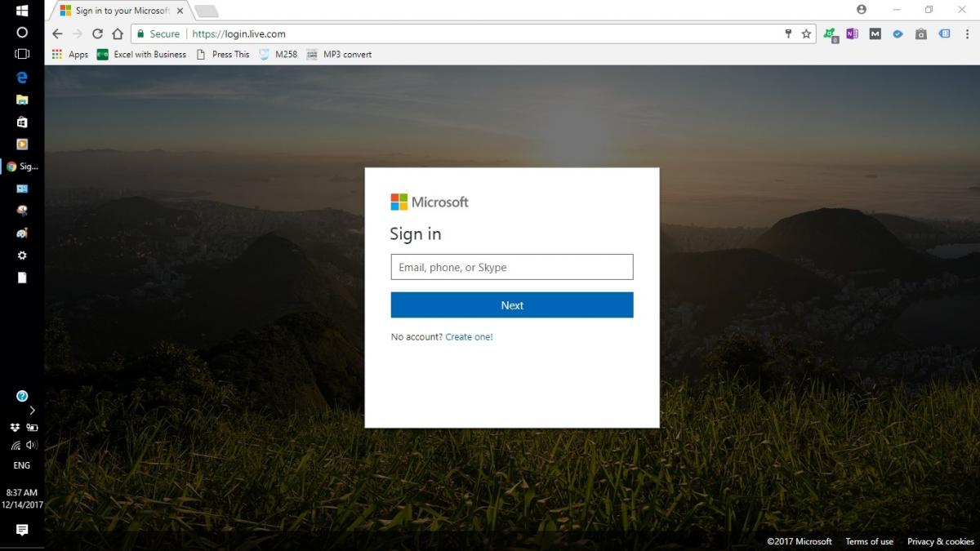Open the Privacy & cookies link
Viewport: 980px width, 551px height.
coord(941,541)
